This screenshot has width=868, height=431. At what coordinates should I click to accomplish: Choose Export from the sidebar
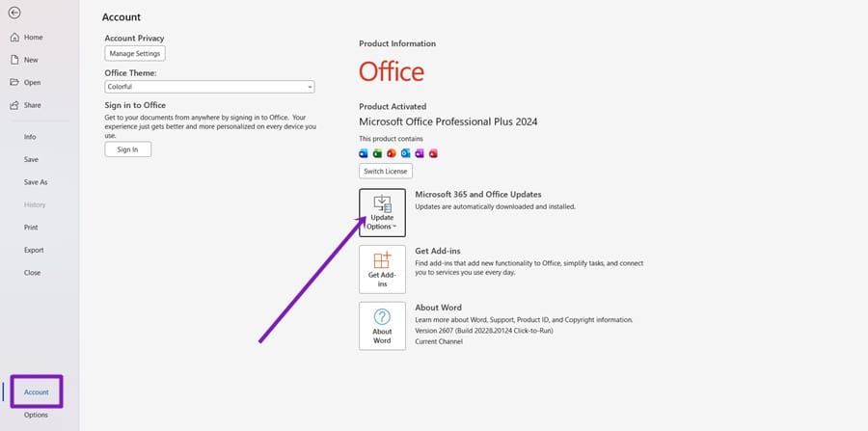click(x=34, y=250)
